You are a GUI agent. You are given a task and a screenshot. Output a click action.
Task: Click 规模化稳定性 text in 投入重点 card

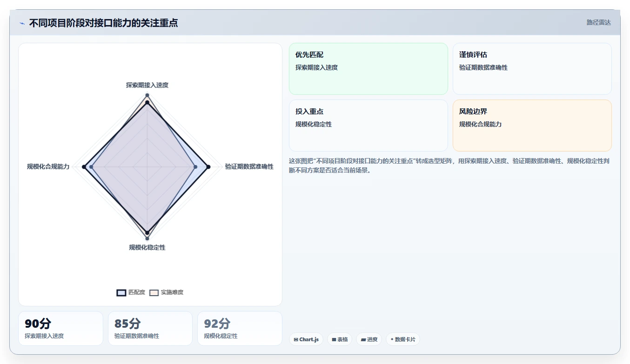(314, 124)
